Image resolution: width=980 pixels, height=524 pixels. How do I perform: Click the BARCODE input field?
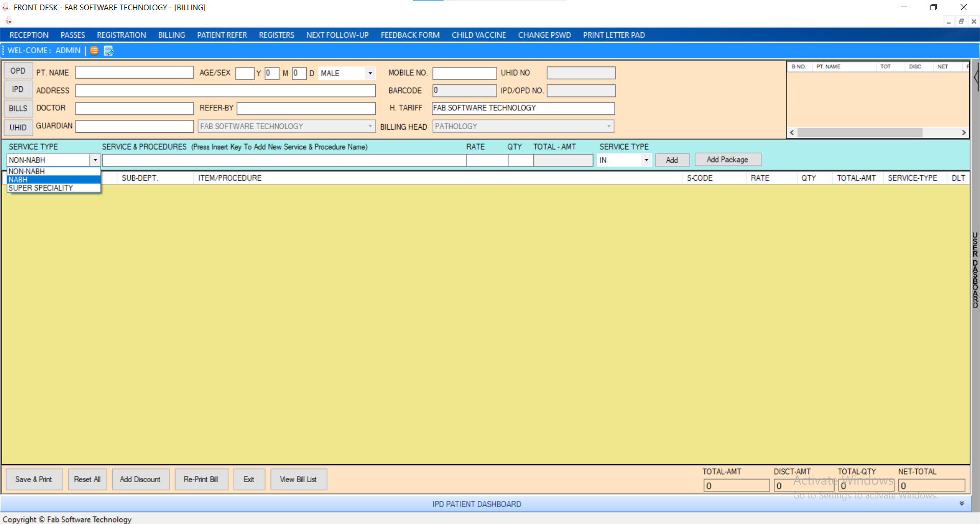click(x=464, y=90)
